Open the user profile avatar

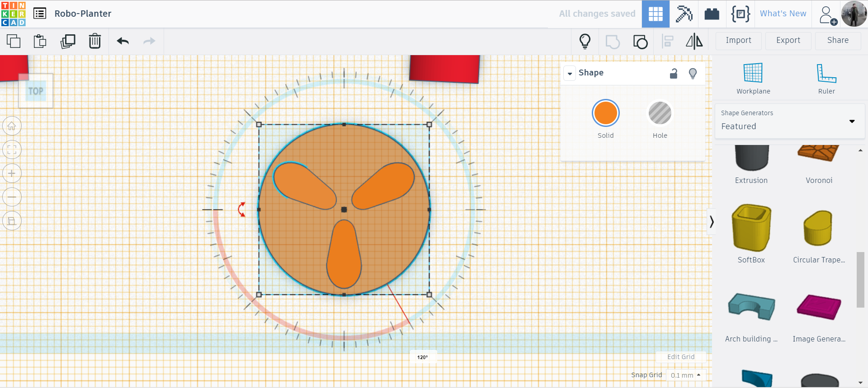coord(854,14)
